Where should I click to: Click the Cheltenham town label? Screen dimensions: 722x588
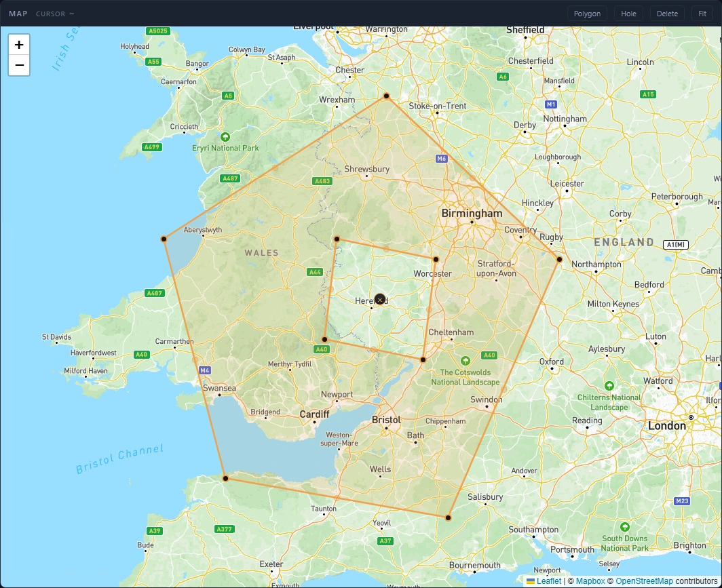pos(451,332)
